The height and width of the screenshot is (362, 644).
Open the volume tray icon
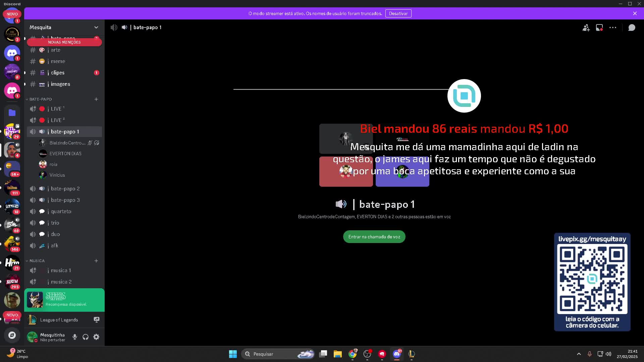(x=608, y=354)
